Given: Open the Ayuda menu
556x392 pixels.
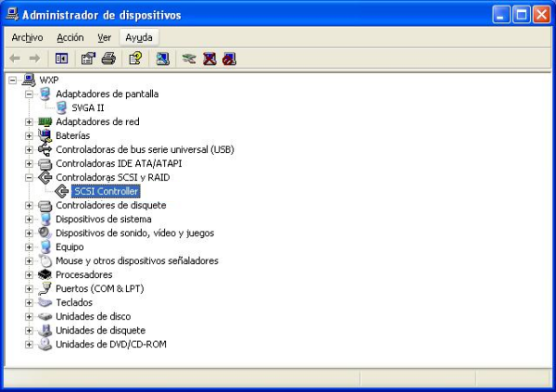Looking at the screenshot, I should pyautogui.click(x=138, y=37).
